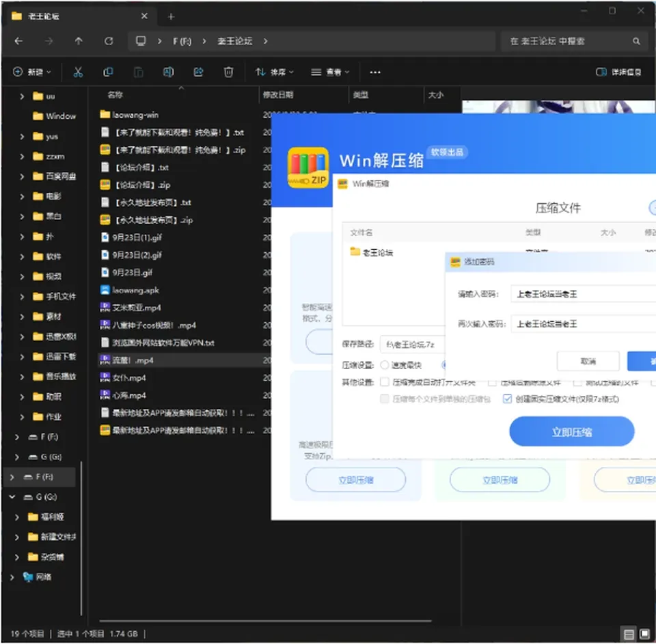The height and width of the screenshot is (644, 656).
Task: Go up one folder level
Action: click(79, 41)
